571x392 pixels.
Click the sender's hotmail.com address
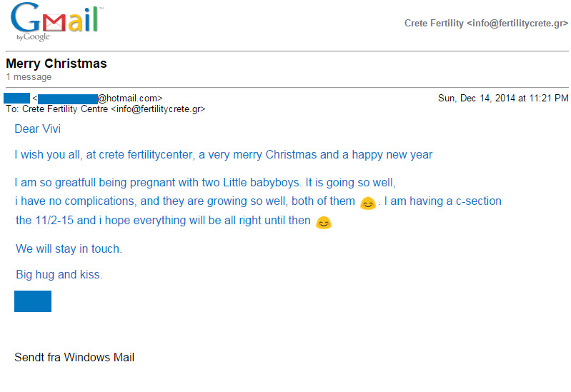click(100, 99)
